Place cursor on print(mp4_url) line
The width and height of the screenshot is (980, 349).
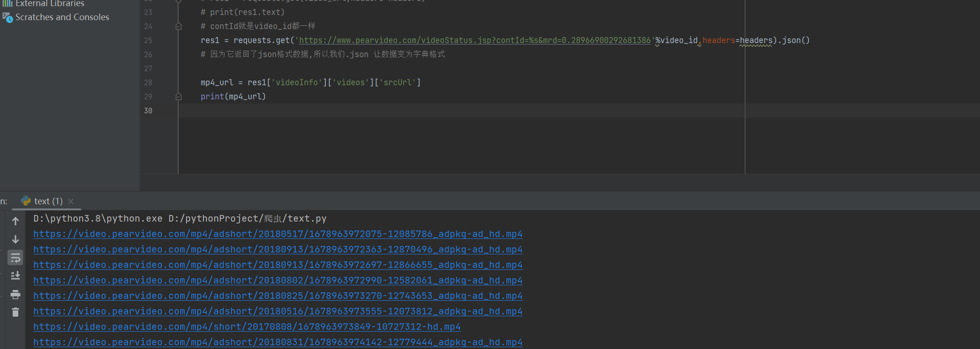tap(233, 97)
